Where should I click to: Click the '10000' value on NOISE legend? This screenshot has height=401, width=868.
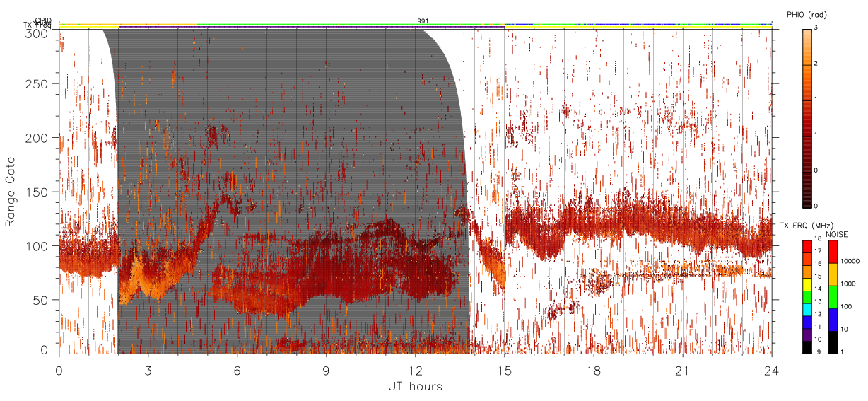[x=850, y=261]
